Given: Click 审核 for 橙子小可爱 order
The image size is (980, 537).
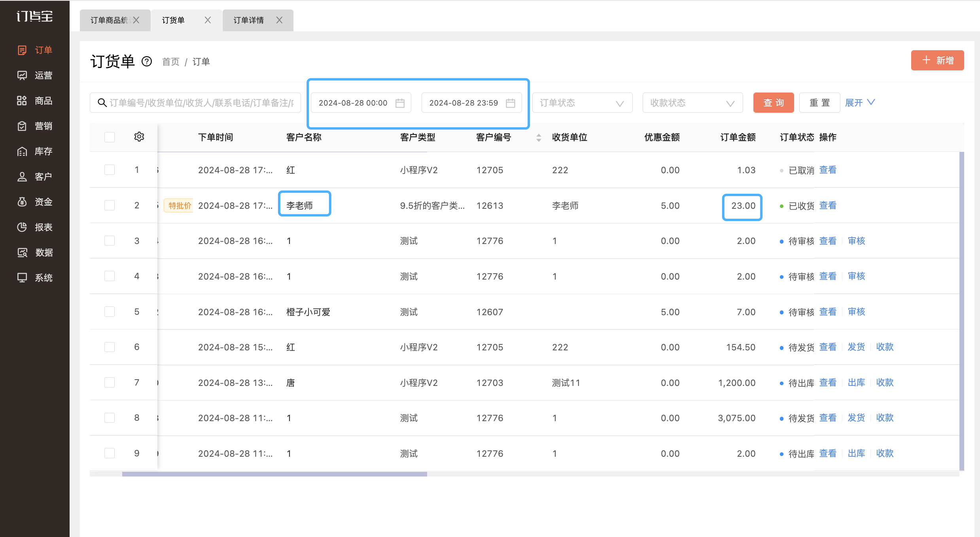Looking at the screenshot, I should (857, 312).
